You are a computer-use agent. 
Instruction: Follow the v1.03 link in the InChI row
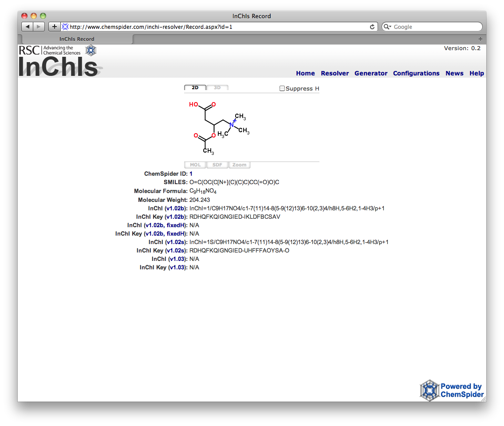click(x=177, y=259)
